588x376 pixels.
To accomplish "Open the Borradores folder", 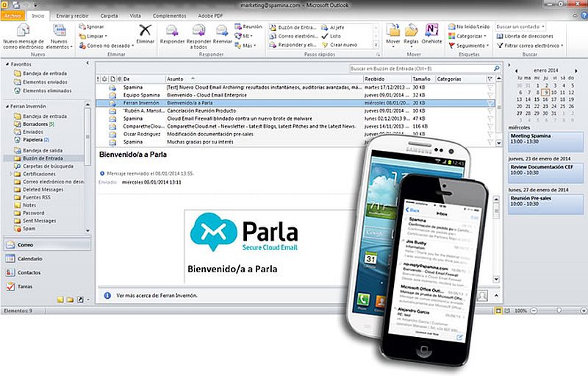I will coord(34,124).
